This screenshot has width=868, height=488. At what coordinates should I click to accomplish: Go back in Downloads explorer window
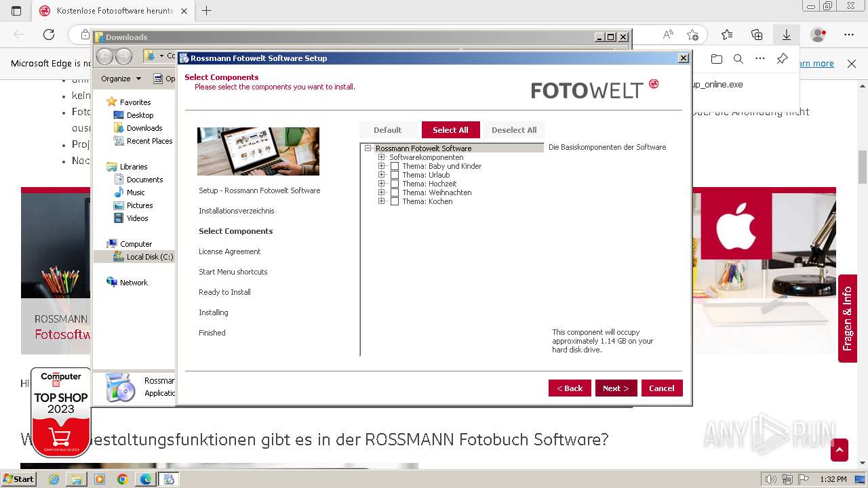click(104, 56)
